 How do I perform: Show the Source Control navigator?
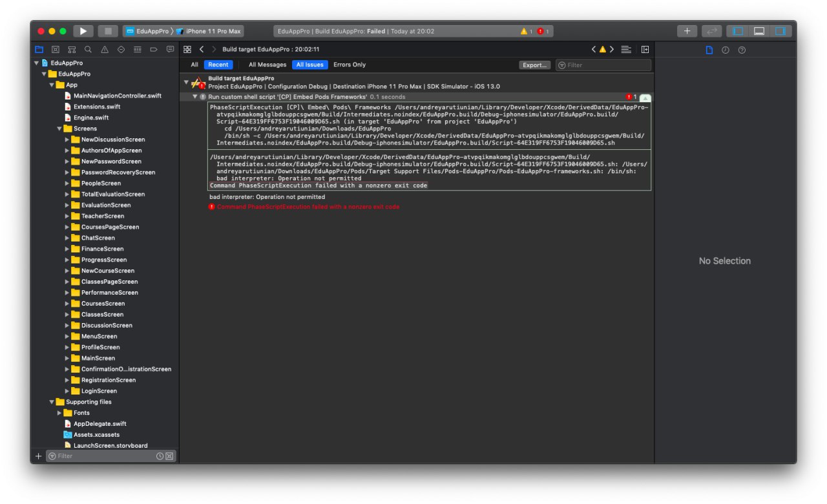56,49
